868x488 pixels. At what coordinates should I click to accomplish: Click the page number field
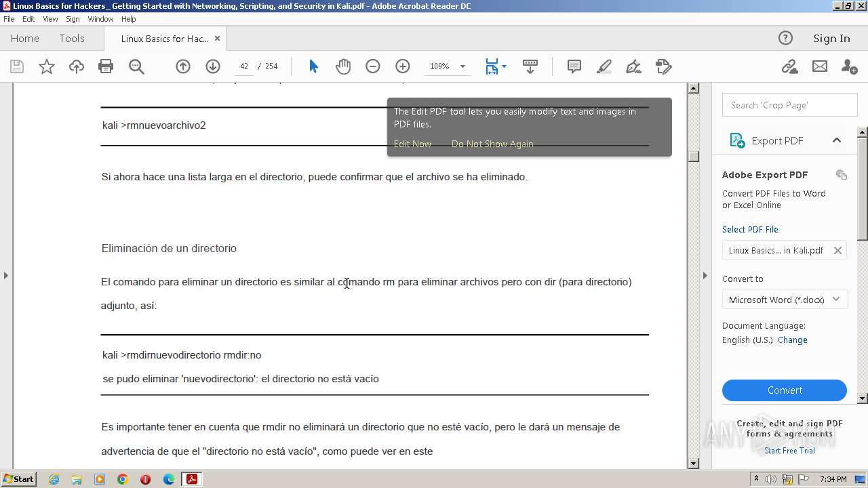pyautogui.click(x=244, y=66)
